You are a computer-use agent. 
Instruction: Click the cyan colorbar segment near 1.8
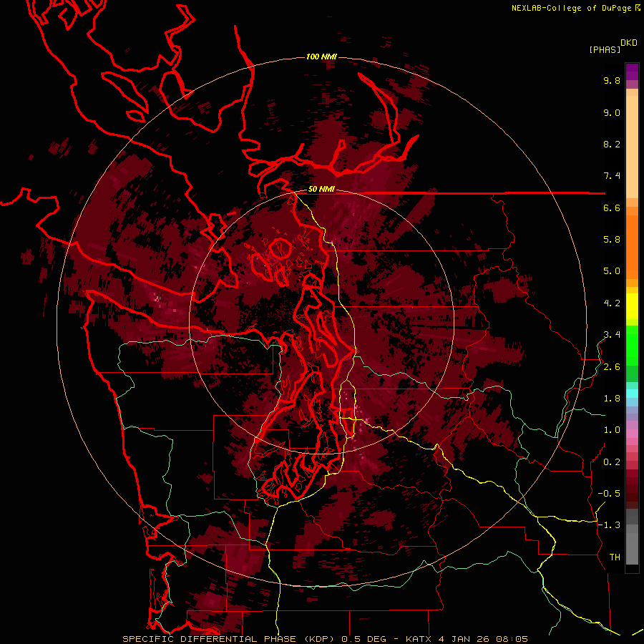[632, 394]
